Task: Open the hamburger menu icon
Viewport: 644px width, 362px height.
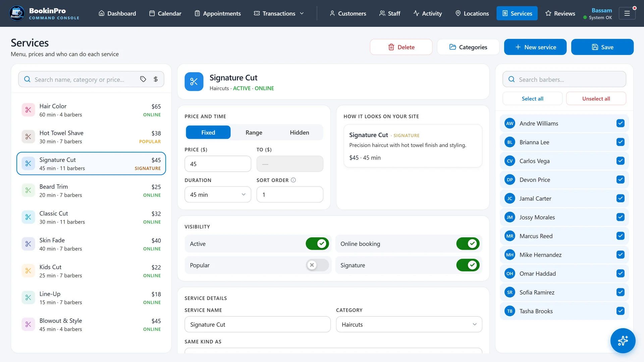Action: pos(627,13)
